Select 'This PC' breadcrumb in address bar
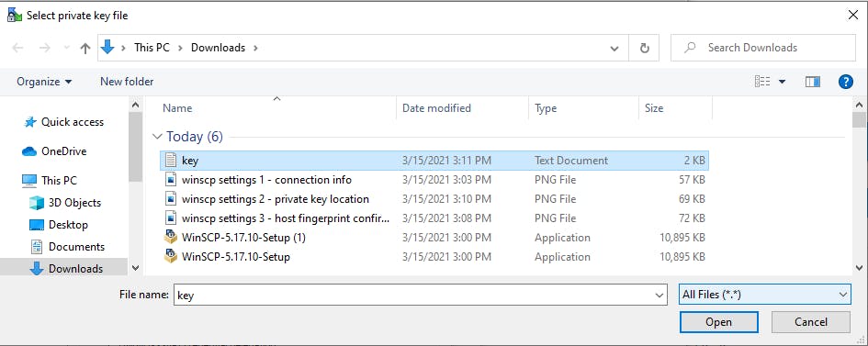The image size is (868, 346). (152, 48)
